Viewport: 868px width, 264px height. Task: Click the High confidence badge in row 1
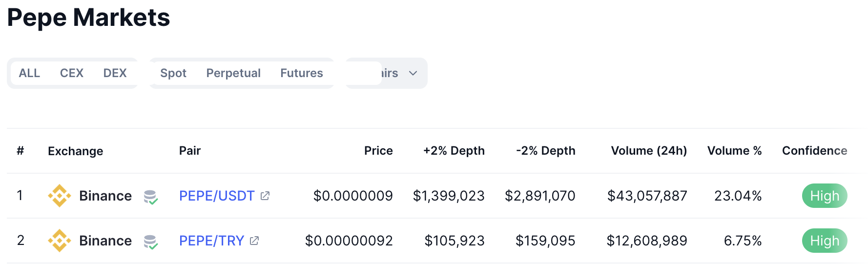(825, 196)
